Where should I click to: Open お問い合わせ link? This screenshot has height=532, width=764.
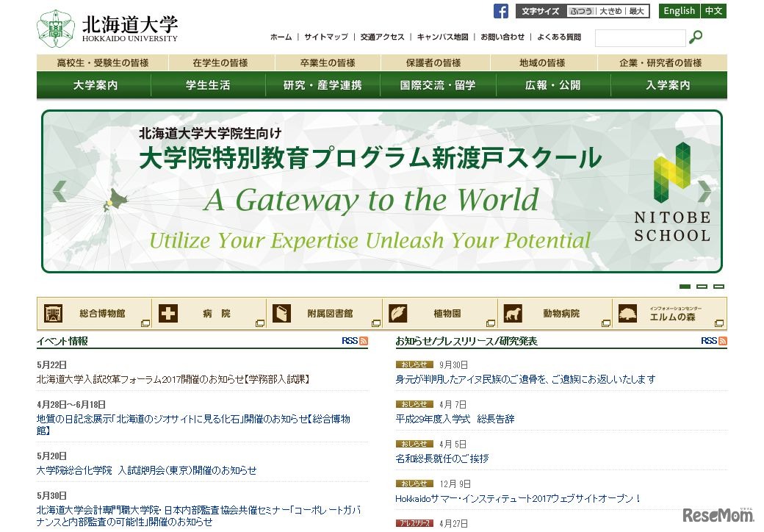(x=502, y=37)
